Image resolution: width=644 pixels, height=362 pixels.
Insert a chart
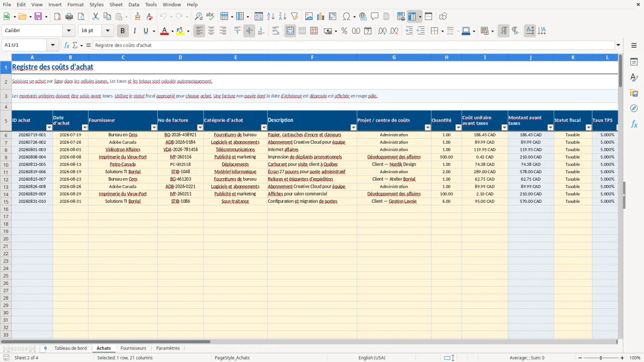pyautogui.click(x=321, y=17)
